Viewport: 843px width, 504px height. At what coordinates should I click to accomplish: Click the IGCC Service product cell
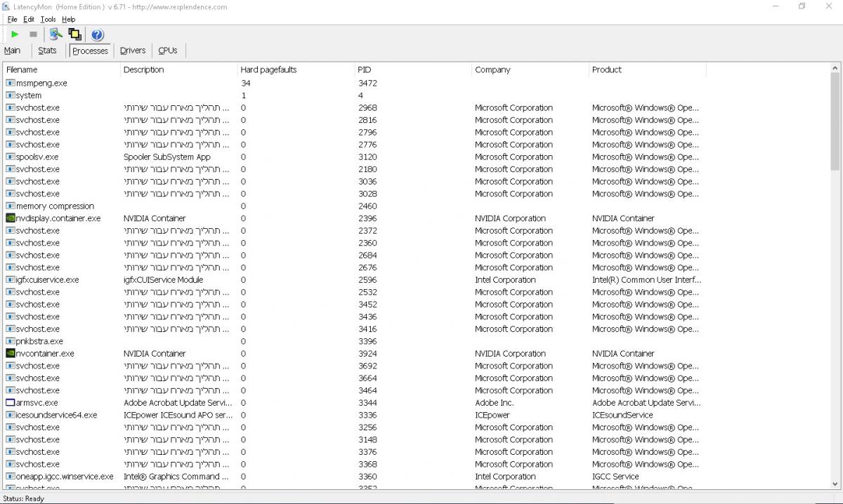(x=615, y=476)
